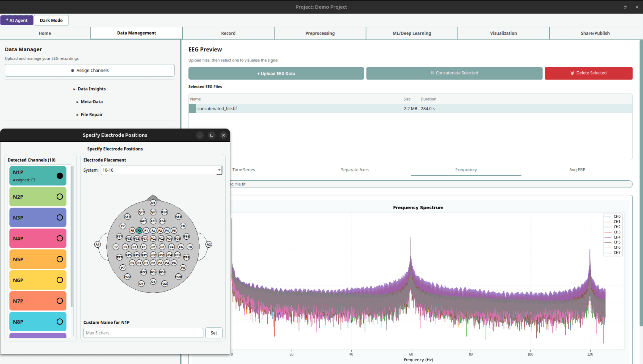Select the C4 electrode on head map

tap(171, 247)
